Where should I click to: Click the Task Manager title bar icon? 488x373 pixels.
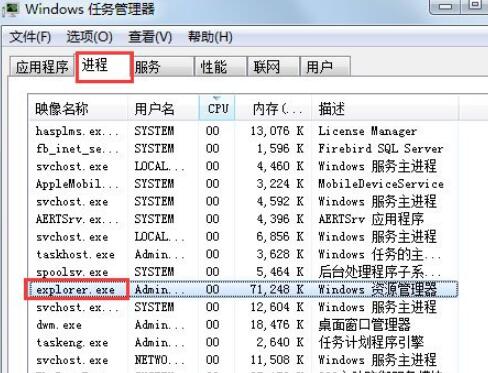pyautogui.click(x=10, y=9)
